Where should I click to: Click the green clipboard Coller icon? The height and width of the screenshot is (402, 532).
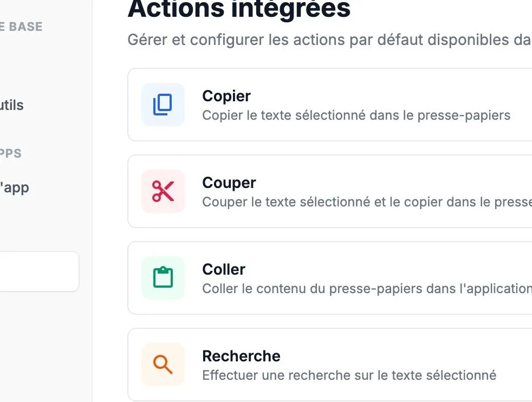pos(163,278)
